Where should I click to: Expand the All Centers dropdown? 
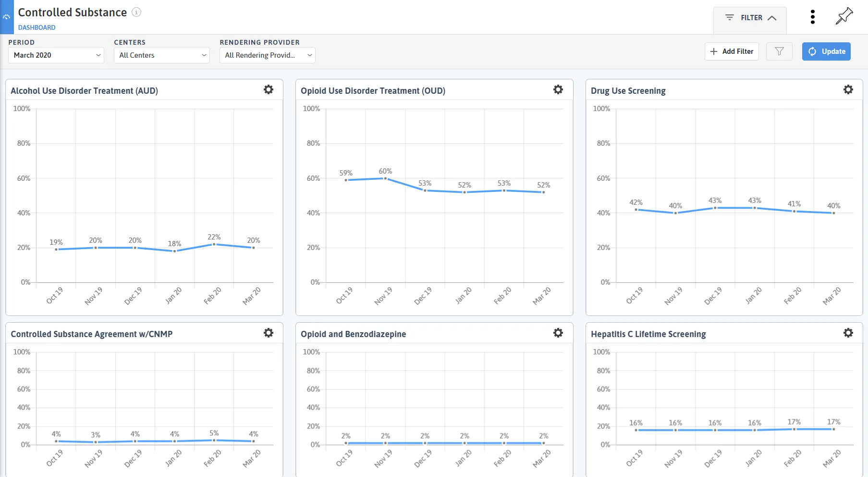(x=162, y=55)
